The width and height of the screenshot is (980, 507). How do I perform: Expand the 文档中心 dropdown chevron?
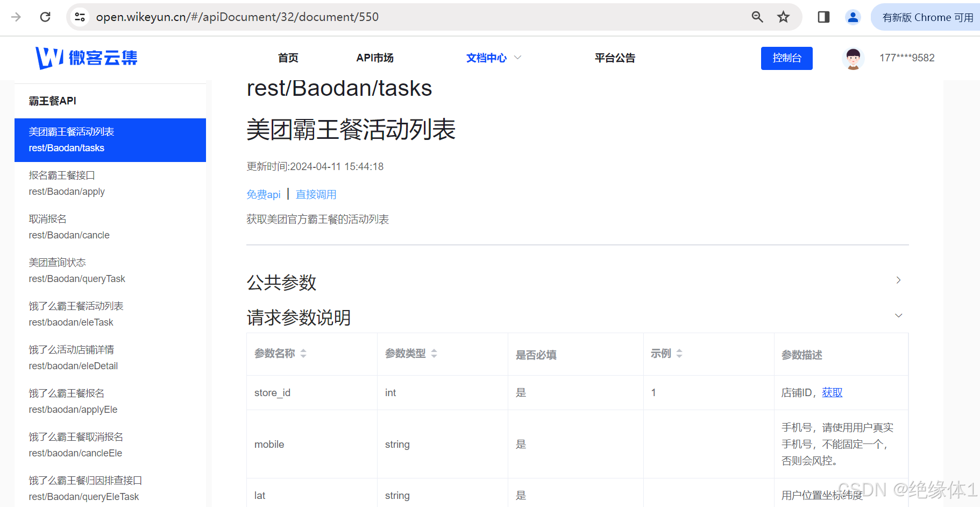(518, 58)
